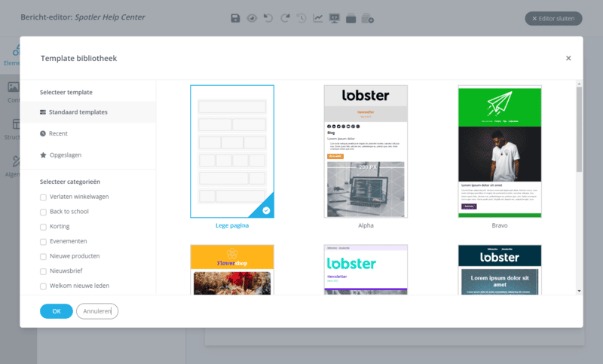603x364 pixels.
Task: Confirm selection with the OK button
Action: (56, 311)
